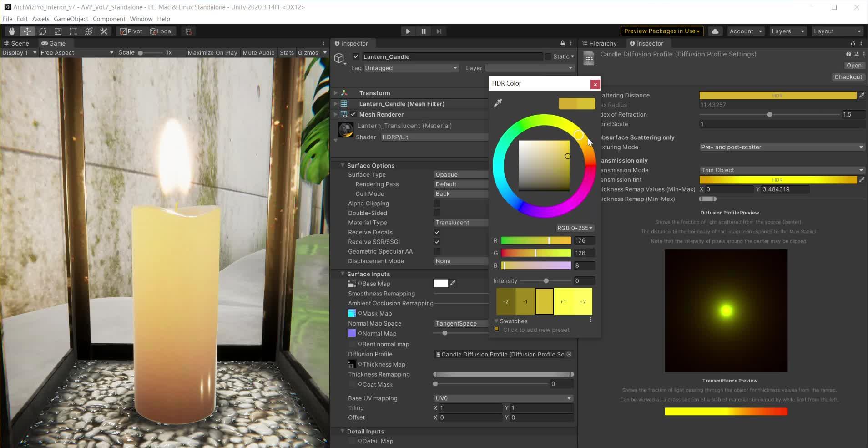Viewport: 868px width, 448px height.
Task: Close the HDR Color window
Action: (x=595, y=84)
